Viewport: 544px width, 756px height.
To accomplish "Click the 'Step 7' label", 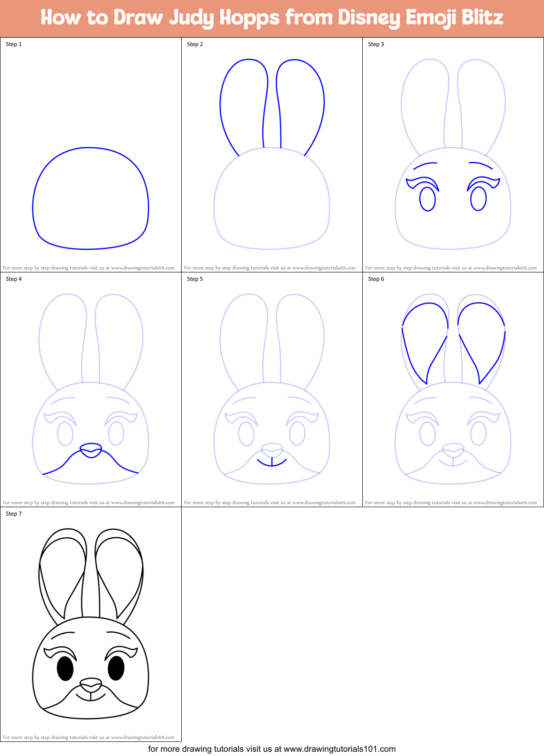I will pos(14,514).
